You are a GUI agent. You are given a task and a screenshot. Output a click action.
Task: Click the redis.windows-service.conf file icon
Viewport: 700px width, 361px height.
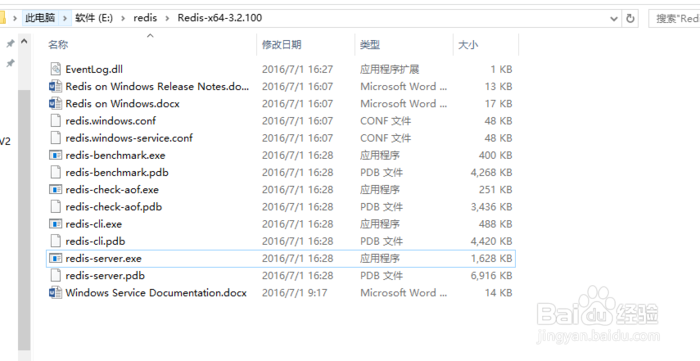pos(55,138)
